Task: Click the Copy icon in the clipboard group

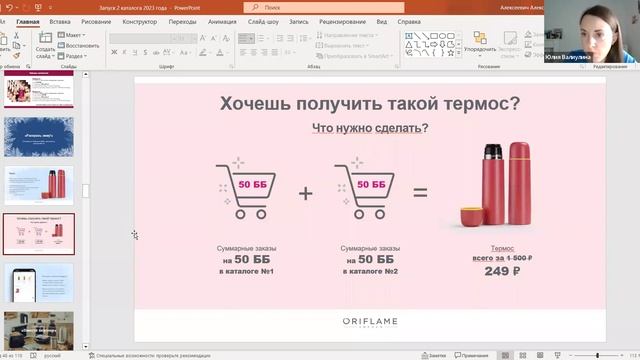Action: 16,46
